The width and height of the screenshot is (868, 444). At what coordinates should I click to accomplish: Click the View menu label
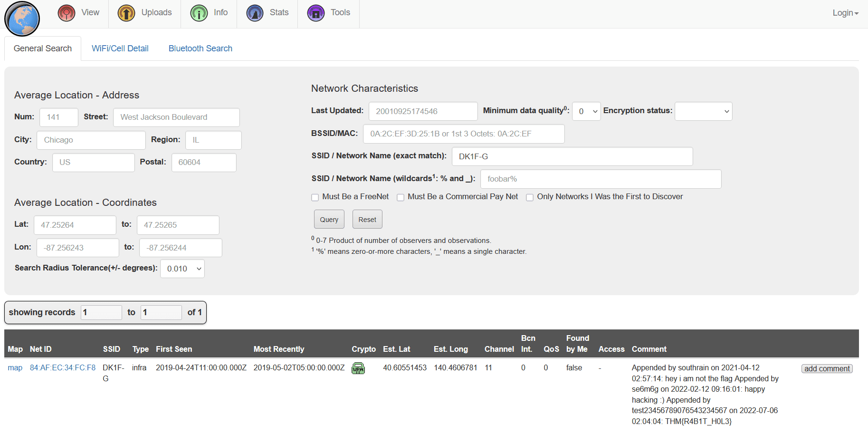click(90, 12)
